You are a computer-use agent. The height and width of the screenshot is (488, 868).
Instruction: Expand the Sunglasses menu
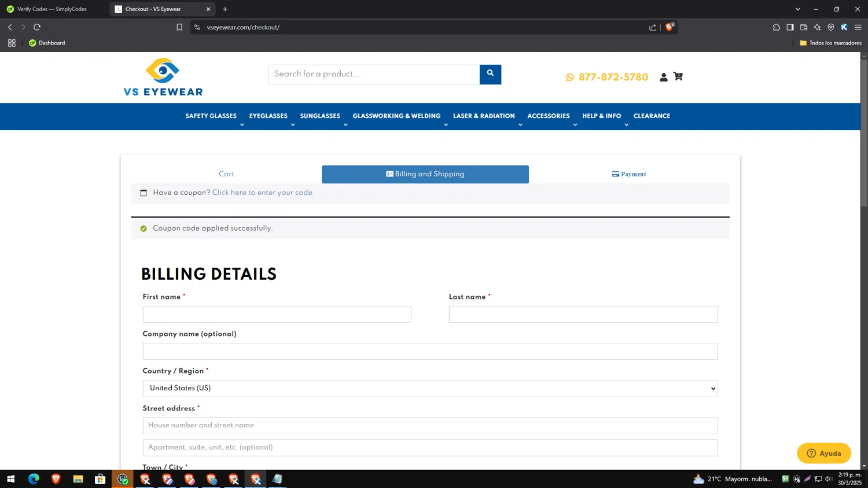(320, 116)
